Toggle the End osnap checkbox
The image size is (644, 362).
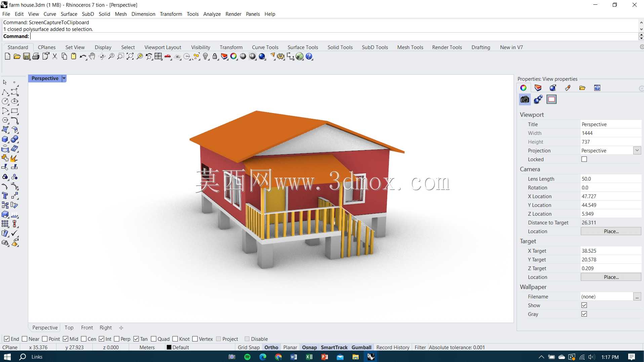coord(7,339)
